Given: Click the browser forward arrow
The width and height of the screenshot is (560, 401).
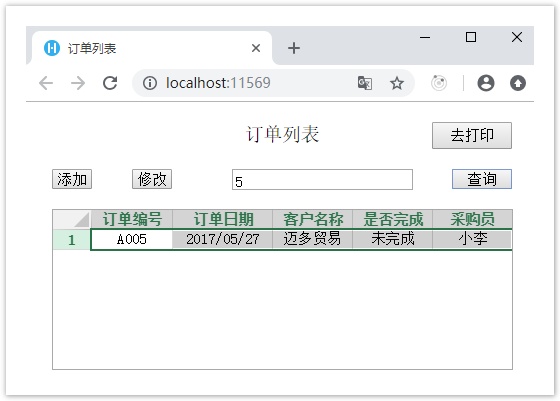Looking at the screenshot, I should pyautogui.click(x=78, y=83).
